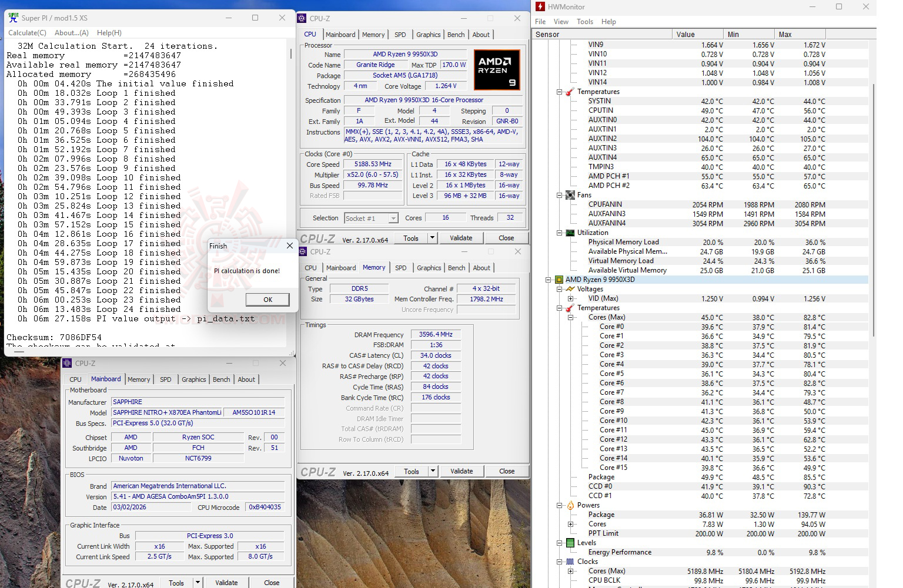Viewport: 903px width, 588px height.
Task: Click the chip icon beside AMD Ryzen 9 9950X3D
Action: pyautogui.click(x=559, y=280)
